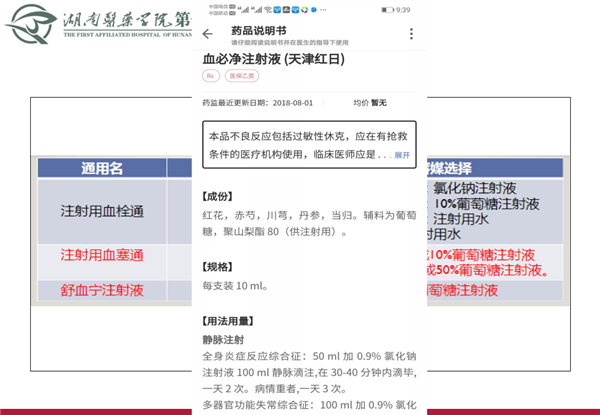Viewport: 600px width, 415px height.
Task: Click the warning box about 过敏性休克
Action: click(309, 145)
